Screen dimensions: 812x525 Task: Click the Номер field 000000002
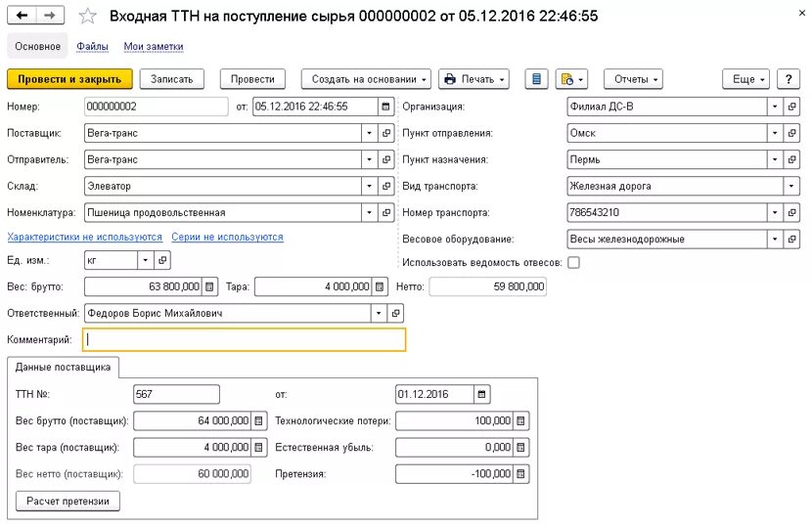[156, 107]
